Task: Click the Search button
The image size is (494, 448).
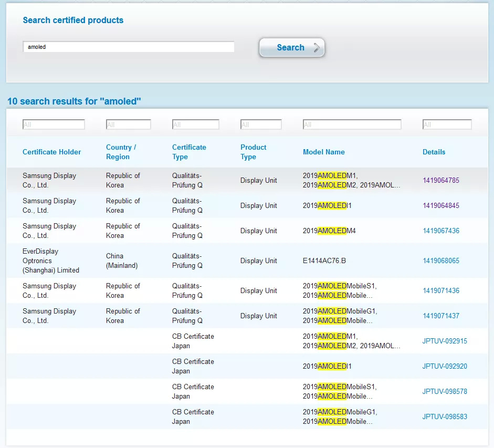Action: click(291, 48)
